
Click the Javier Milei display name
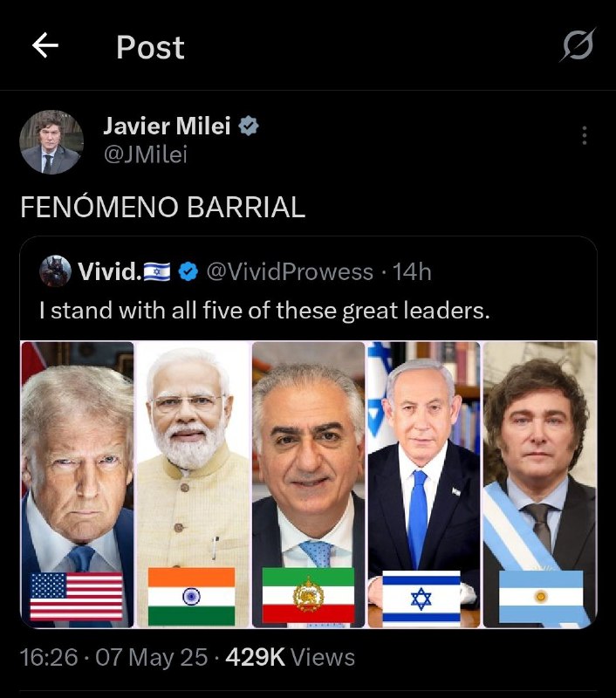167,126
